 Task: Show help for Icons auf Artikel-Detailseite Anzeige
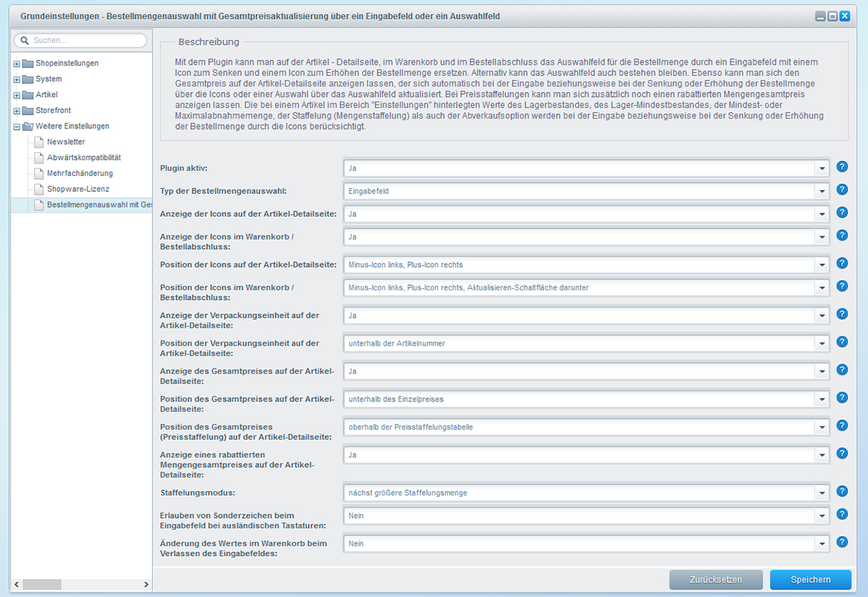tap(842, 213)
